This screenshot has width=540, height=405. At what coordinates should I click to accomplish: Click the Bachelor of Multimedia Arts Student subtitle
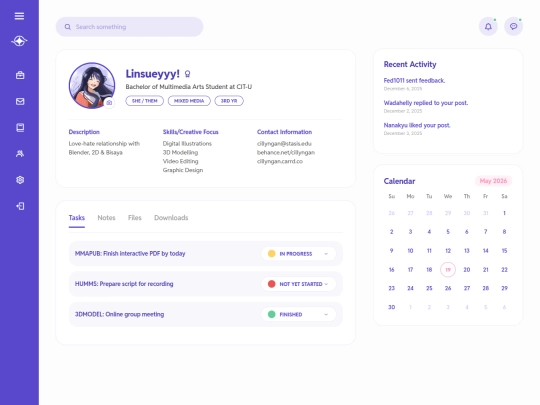(189, 87)
